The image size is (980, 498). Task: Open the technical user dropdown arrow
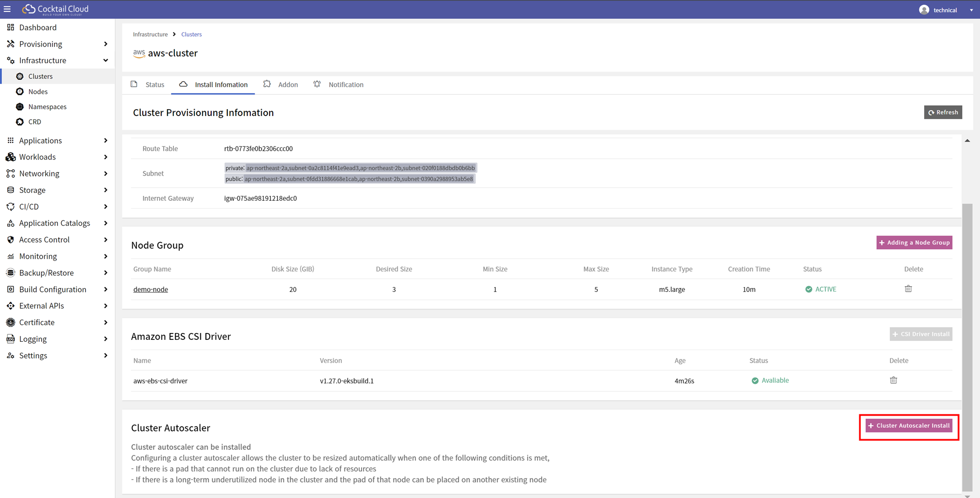click(x=971, y=10)
